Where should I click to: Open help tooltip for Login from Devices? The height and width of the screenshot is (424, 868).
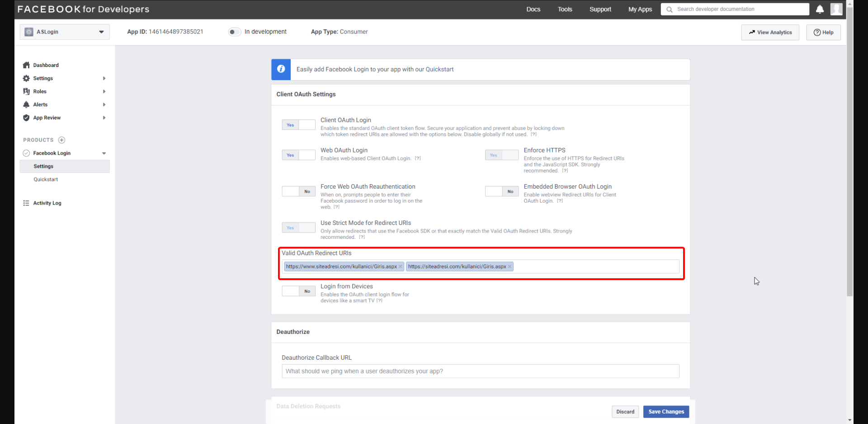pos(380,300)
